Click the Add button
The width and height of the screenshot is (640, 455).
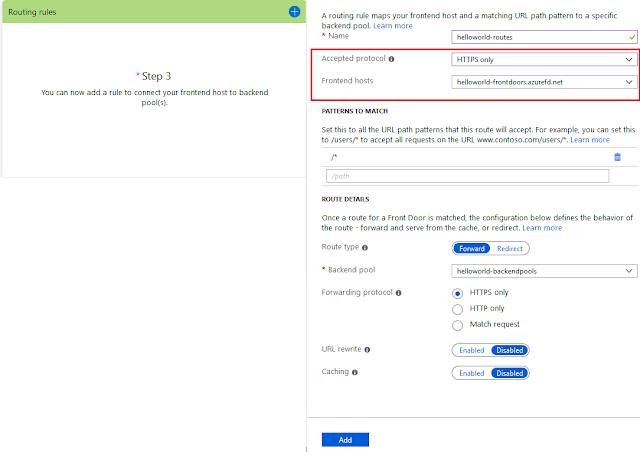tap(345, 440)
